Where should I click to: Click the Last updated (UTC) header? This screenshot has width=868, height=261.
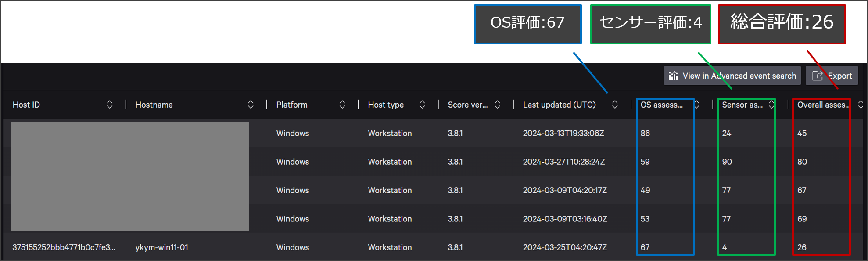click(x=560, y=105)
